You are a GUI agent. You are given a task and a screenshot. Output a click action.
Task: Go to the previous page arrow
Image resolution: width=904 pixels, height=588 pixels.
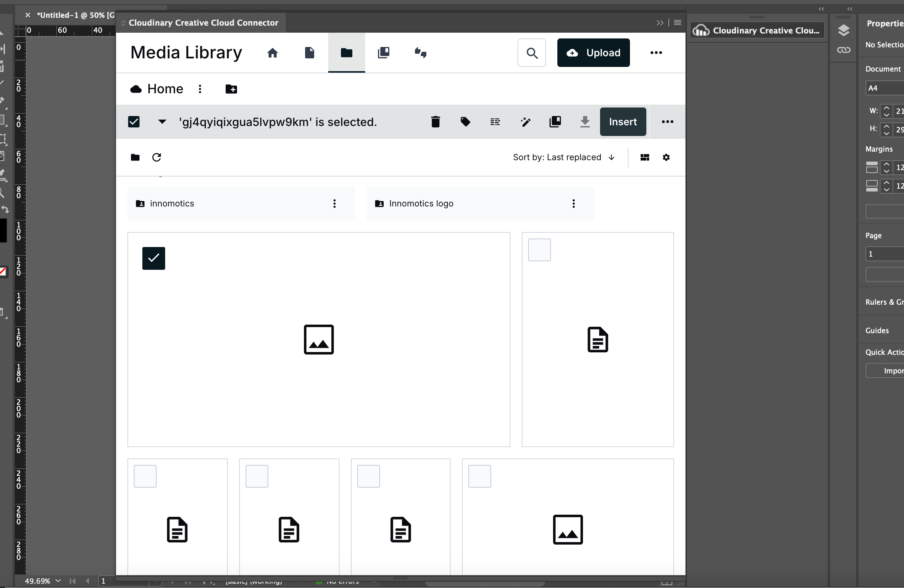click(x=88, y=581)
